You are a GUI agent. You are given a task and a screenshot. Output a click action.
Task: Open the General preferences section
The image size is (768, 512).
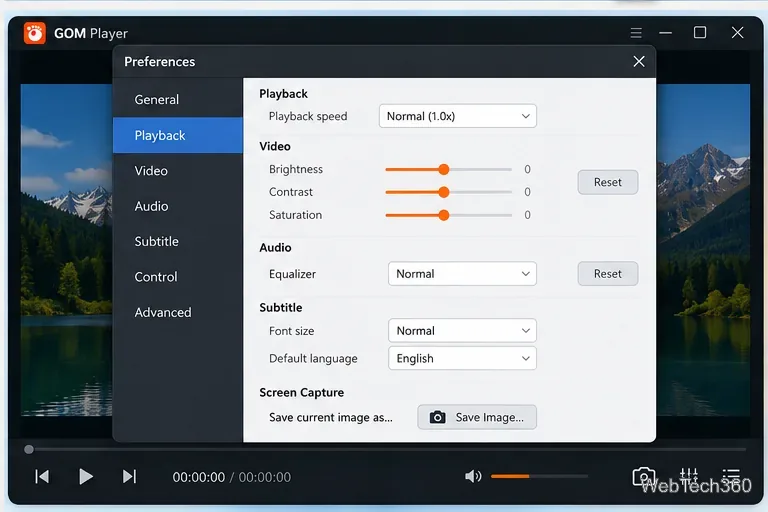[x=178, y=99]
